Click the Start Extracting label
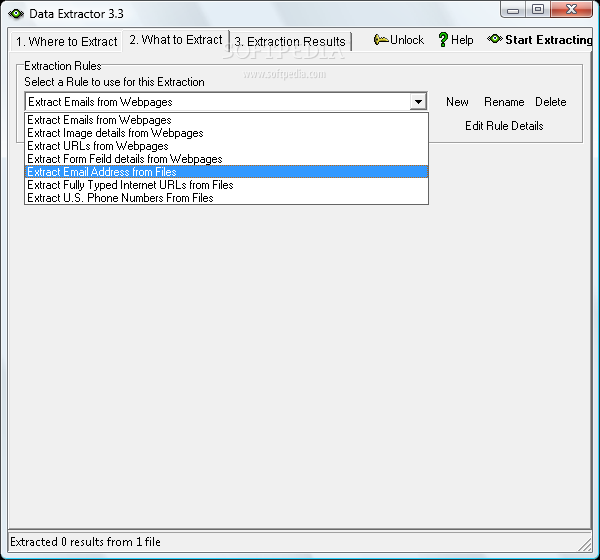Screen dimensions: 600x560 pyautogui.click(x=549, y=40)
